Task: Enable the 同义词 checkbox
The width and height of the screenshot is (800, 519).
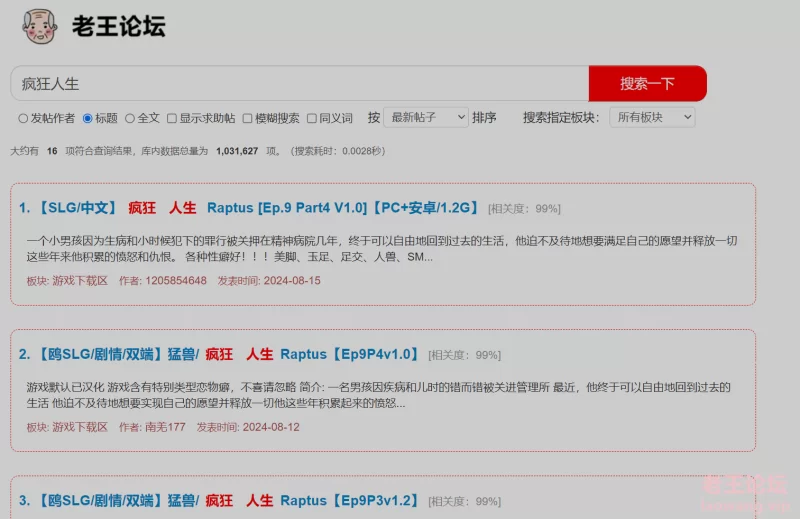Action: point(312,118)
